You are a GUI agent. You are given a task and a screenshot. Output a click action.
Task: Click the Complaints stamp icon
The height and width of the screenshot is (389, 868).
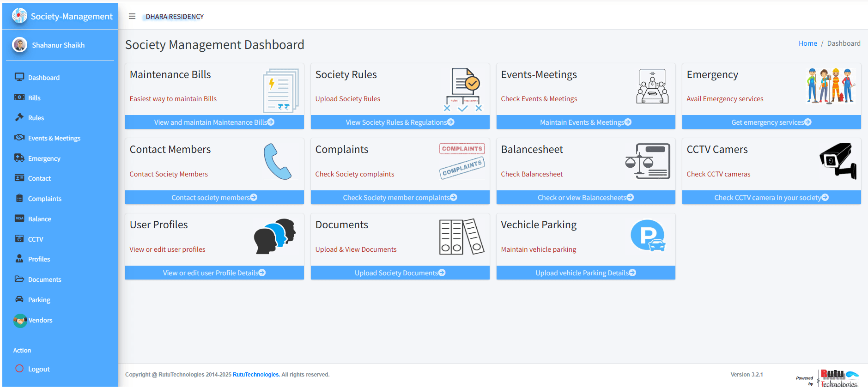[x=461, y=161]
